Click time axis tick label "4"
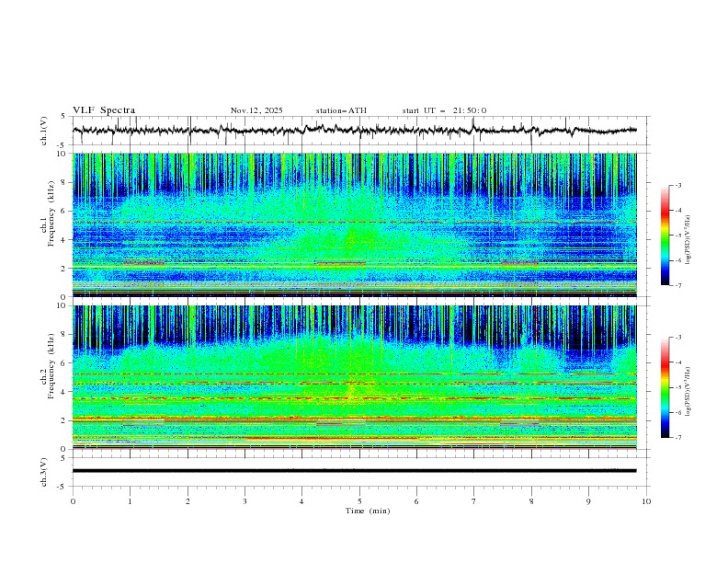The width and height of the screenshot is (728, 563). [302, 501]
